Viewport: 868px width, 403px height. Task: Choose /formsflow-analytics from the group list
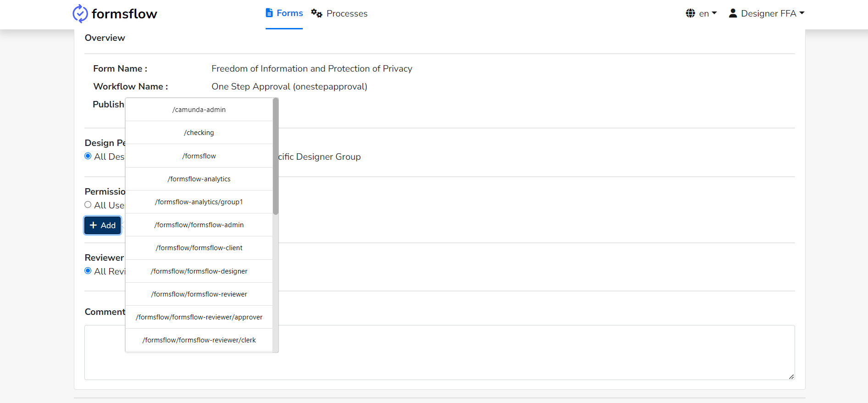199,179
